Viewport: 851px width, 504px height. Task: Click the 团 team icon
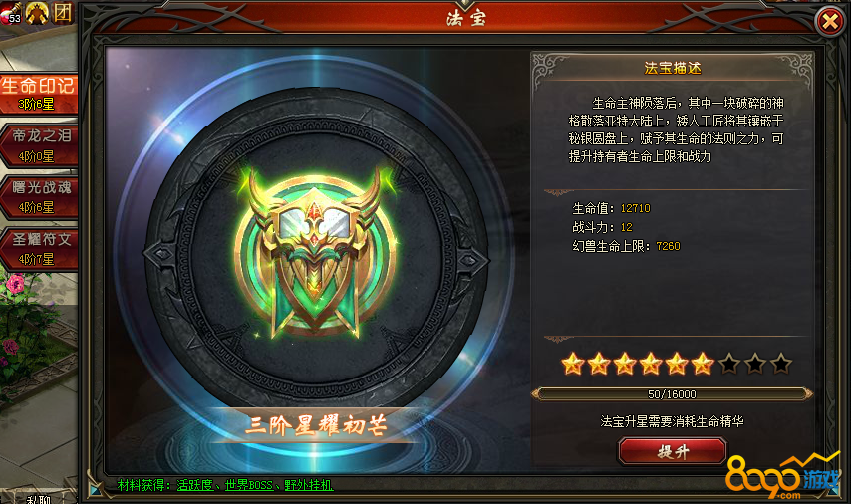click(x=63, y=12)
